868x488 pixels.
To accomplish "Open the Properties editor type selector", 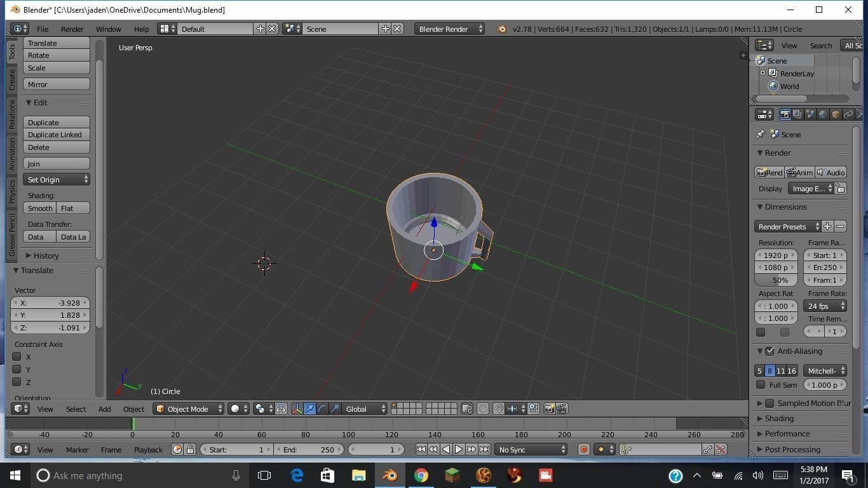I will [x=764, y=114].
